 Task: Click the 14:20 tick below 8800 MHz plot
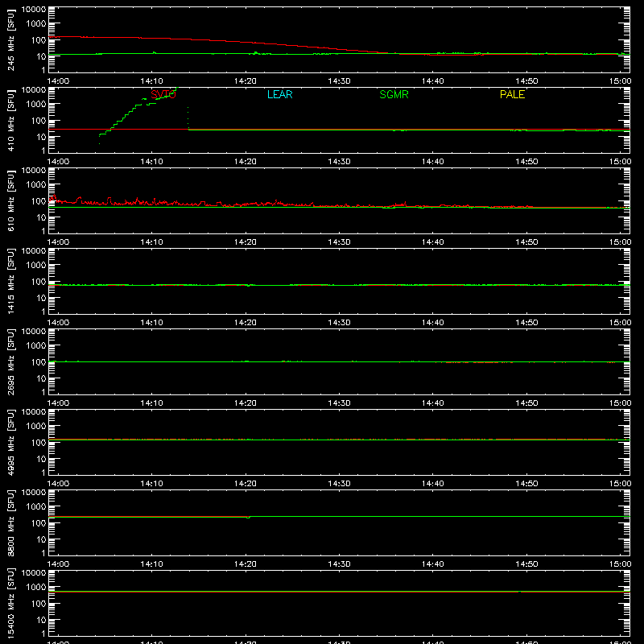tap(246, 564)
